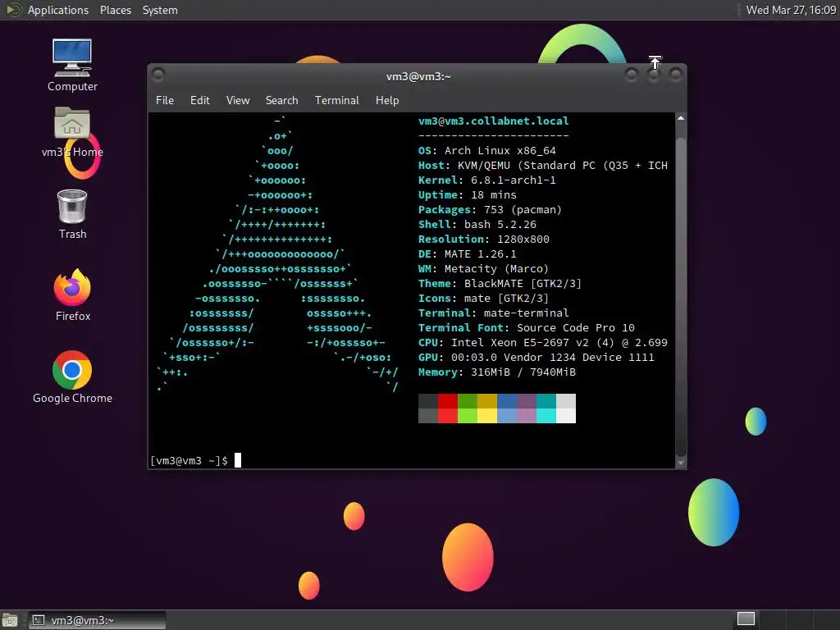Open the Trash desktop icon
The width and height of the screenshot is (840, 630).
(72, 214)
